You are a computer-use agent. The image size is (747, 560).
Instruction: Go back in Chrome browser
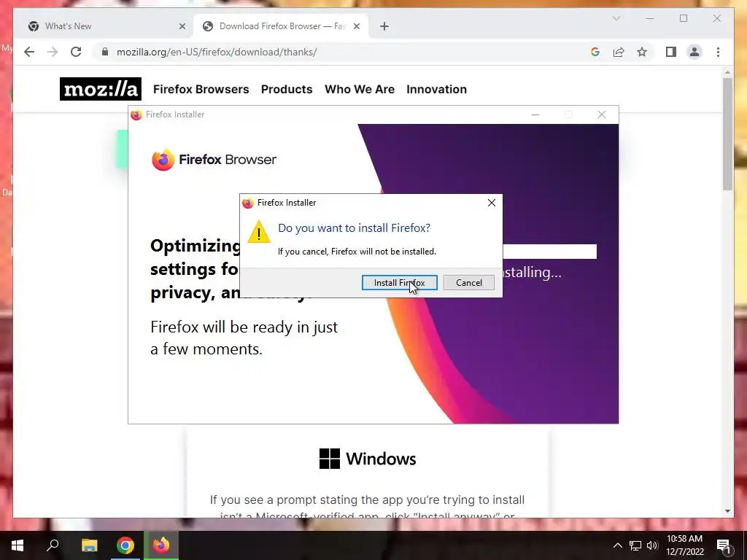(29, 52)
